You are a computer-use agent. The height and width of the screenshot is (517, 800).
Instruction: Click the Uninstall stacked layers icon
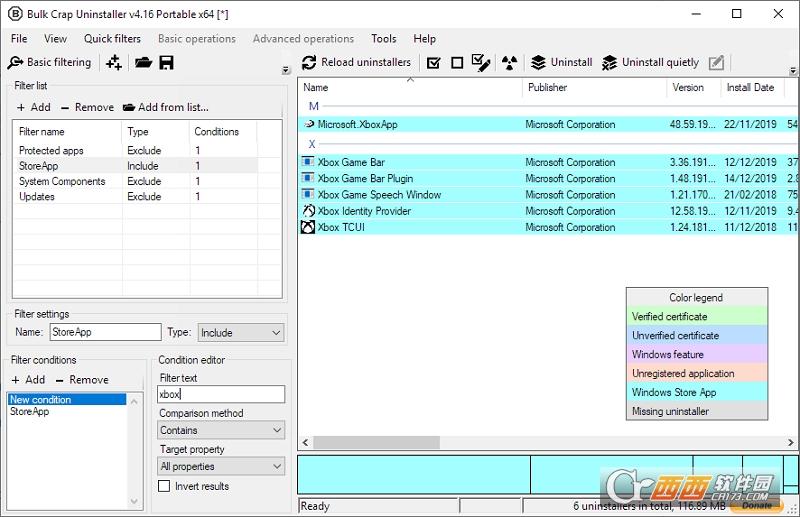click(x=538, y=62)
